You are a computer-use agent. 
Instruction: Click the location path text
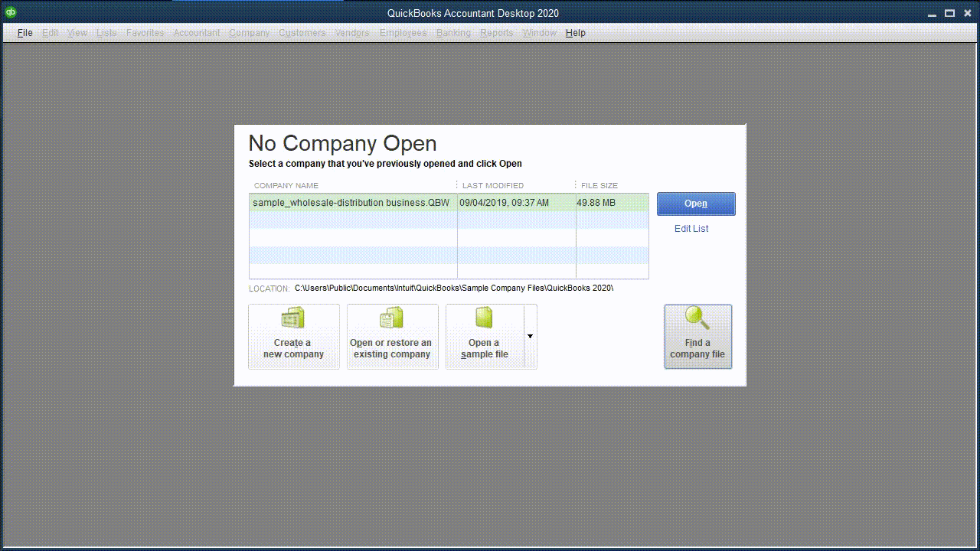pyautogui.click(x=454, y=289)
